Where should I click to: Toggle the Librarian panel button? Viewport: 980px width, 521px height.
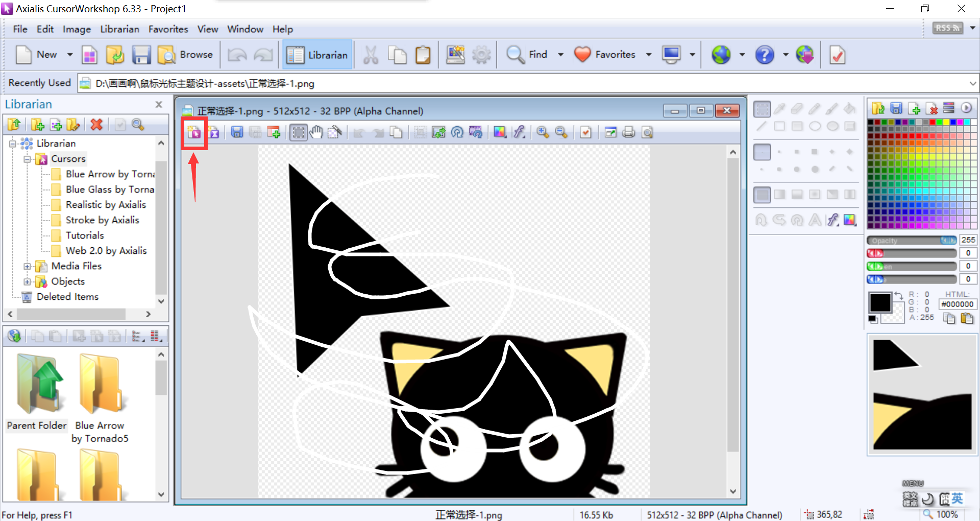click(x=317, y=55)
